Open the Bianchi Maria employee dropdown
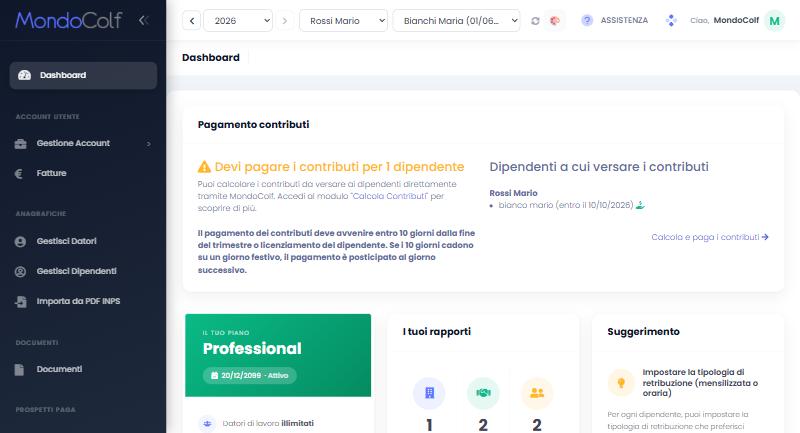The width and height of the screenshot is (800, 433). pyautogui.click(x=456, y=21)
